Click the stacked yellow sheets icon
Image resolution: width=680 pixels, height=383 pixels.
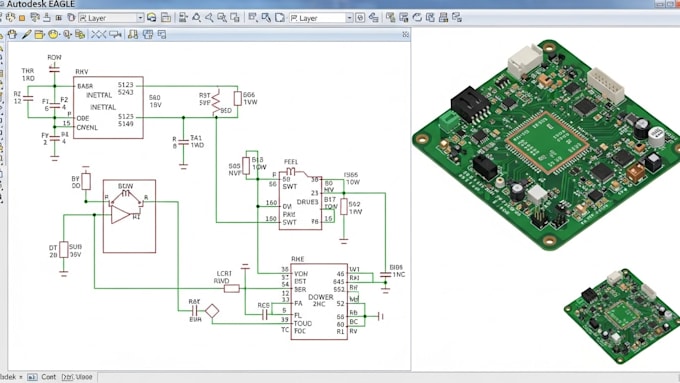[80, 34]
